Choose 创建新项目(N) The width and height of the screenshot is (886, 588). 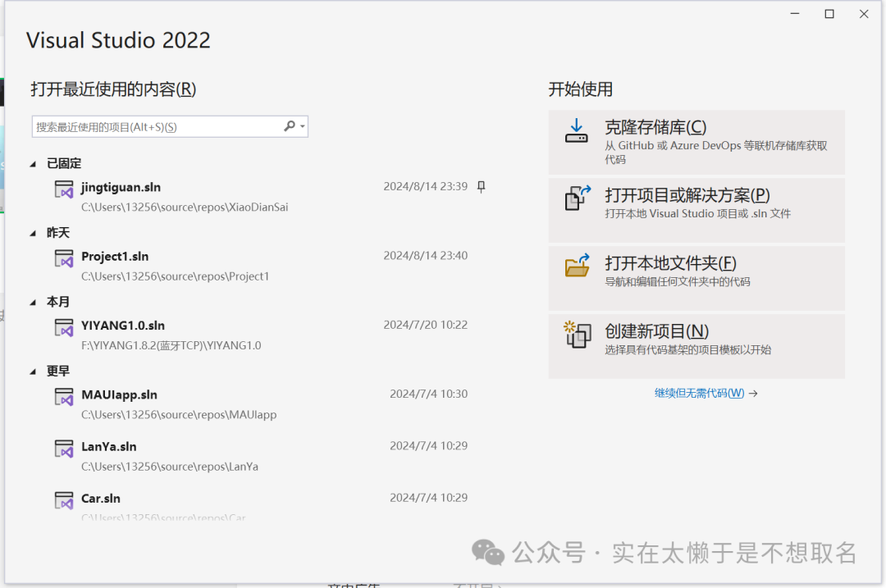[x=696, y=346]
